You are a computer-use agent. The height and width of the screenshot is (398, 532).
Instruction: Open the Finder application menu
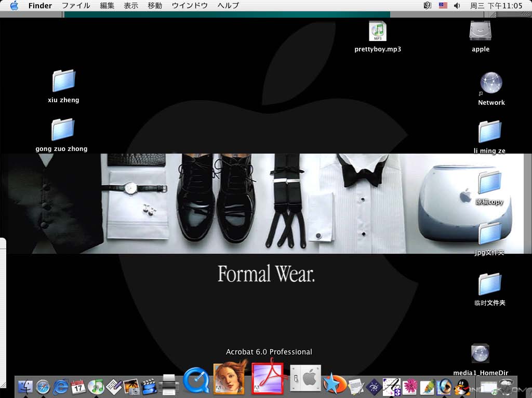tap(40, 5)
